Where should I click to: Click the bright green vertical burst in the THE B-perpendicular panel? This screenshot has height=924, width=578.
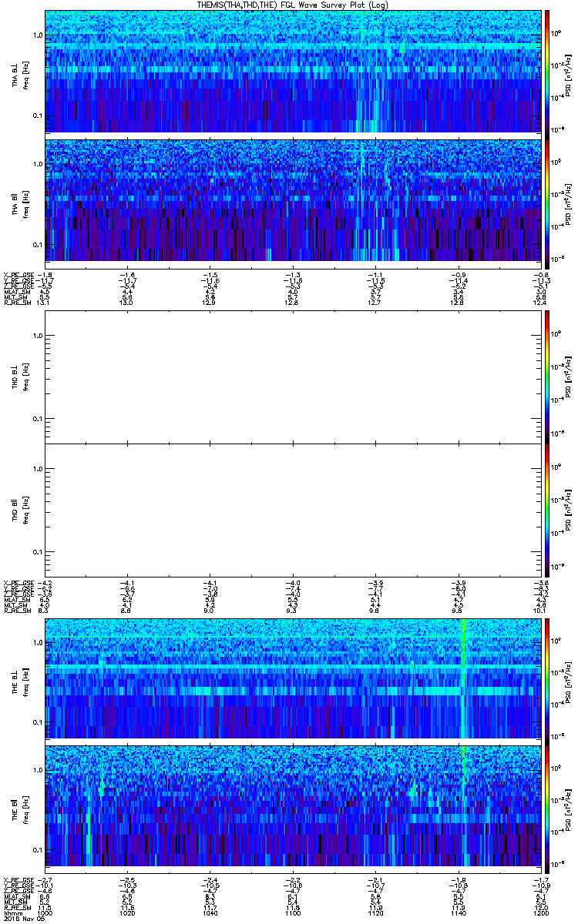point(463,678)
